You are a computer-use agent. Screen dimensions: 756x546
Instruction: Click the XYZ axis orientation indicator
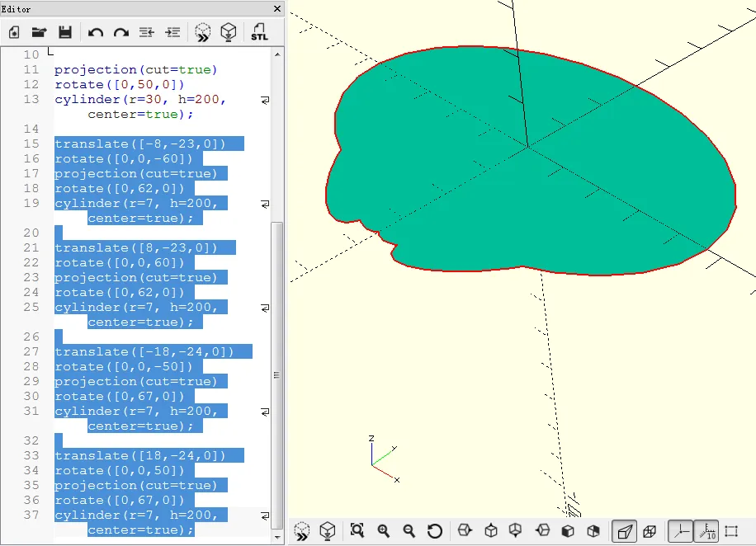384,459
